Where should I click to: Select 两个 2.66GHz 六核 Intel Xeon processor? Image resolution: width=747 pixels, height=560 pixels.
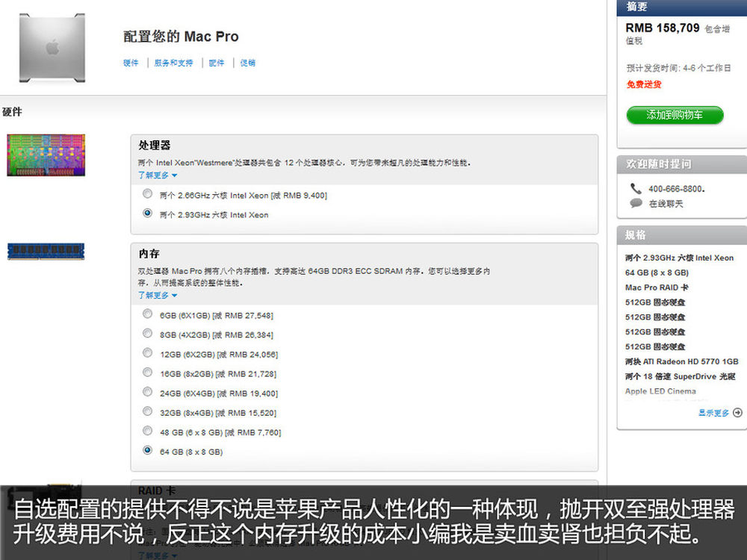click(x=148, y=194)
